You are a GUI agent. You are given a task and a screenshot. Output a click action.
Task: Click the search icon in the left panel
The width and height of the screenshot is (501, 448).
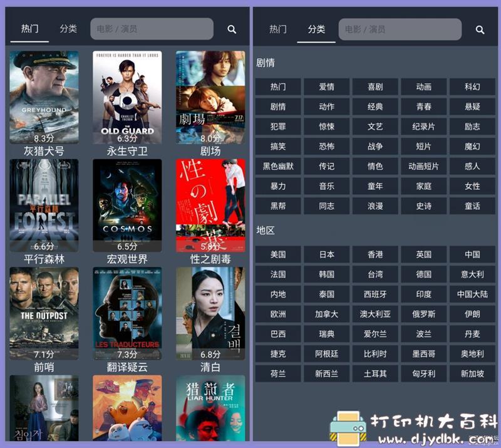[232, 29]
